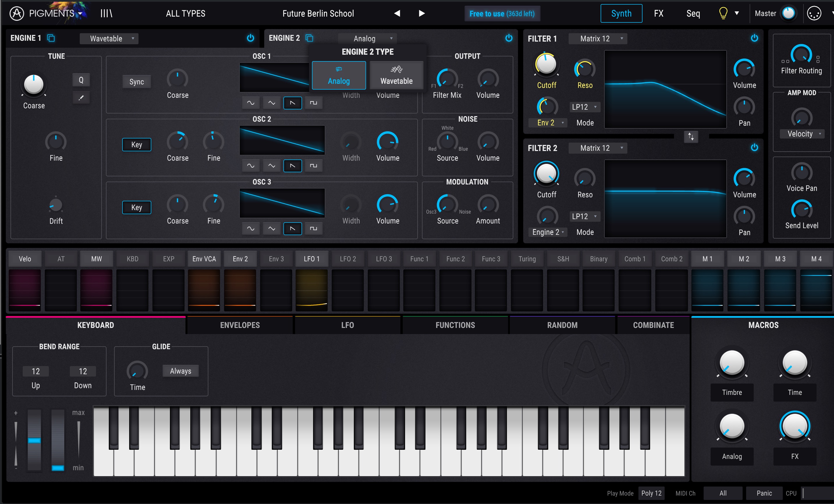Copy Engine 1 with the copy icon
Screen dimensions: 834x504
click(x=51, y=38)
